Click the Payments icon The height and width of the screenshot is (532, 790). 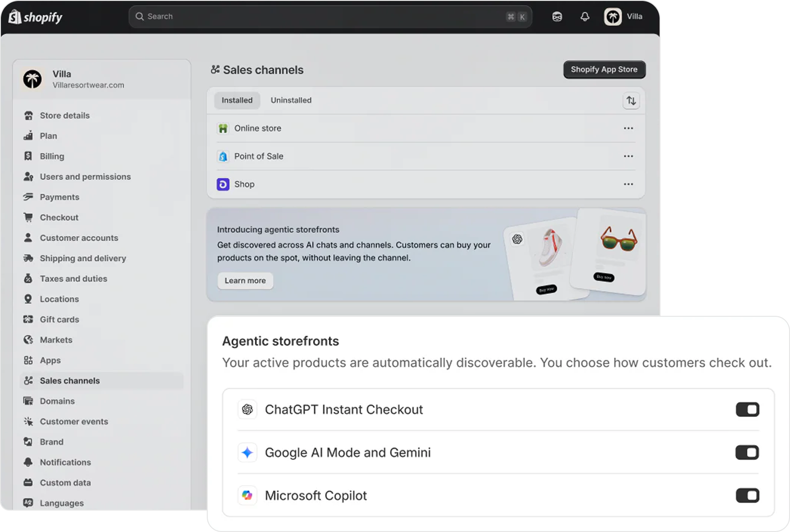point(28,197)
